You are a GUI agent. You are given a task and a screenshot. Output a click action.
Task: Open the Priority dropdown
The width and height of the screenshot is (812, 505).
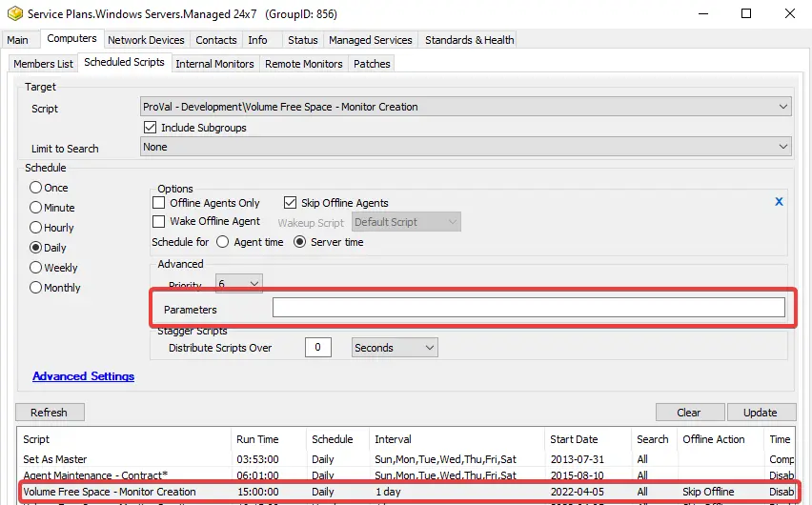tap(238, 283)
